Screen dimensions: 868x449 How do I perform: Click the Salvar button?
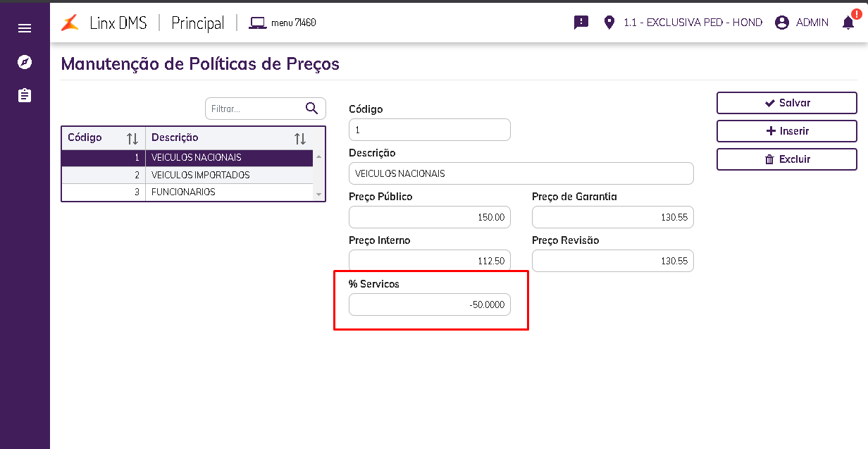pyautogui.click(x=787, y=103)
